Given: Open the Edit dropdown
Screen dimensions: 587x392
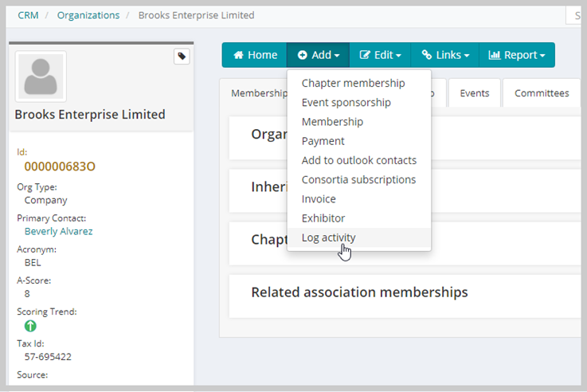Looking at the screenshot, I should (380, 55).
